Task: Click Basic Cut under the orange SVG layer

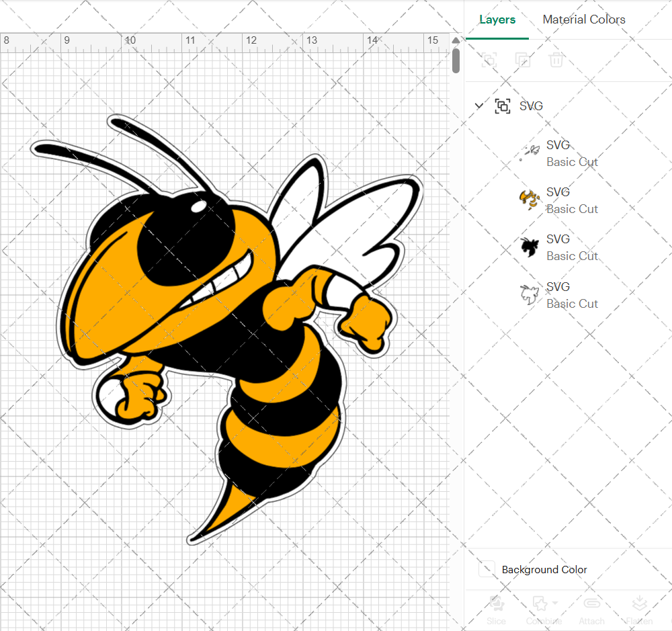Action: click(572, 209)
